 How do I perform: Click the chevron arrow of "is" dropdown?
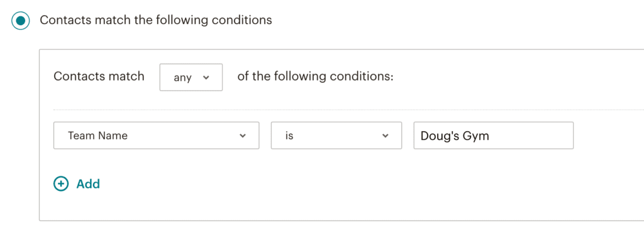point(386,135)
